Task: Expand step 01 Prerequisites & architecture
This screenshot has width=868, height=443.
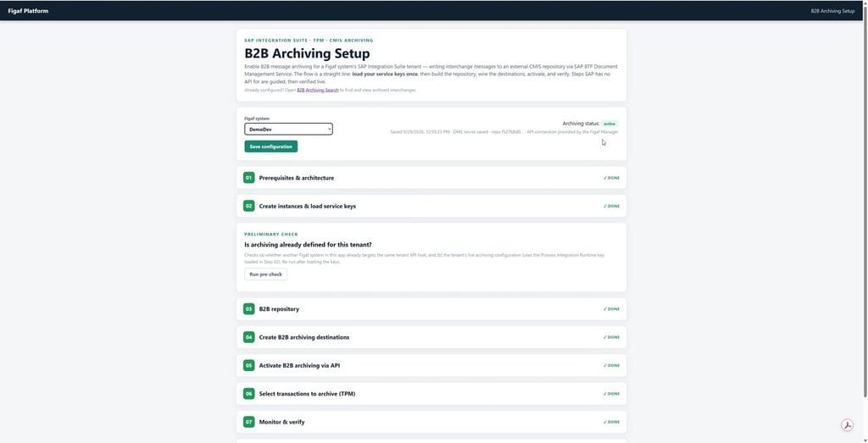Action: 431,178
